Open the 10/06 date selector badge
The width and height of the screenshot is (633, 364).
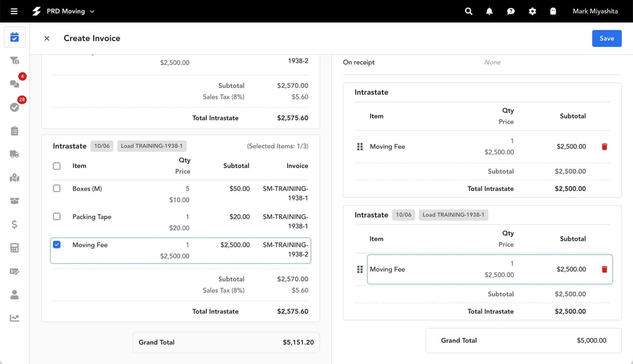(x=102, y=145)
